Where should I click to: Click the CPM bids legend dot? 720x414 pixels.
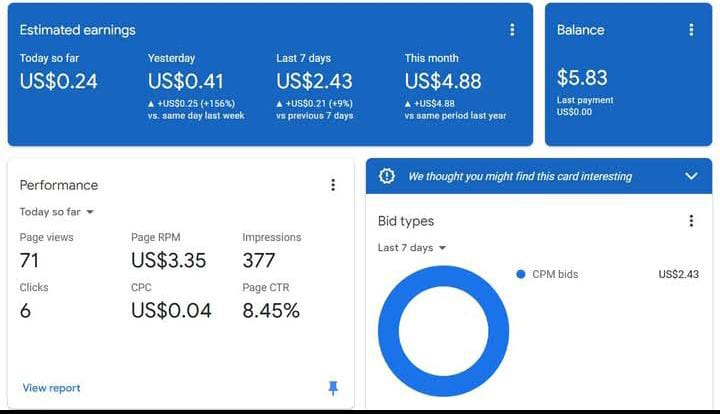pyautogui.click(x=521, y=274)
